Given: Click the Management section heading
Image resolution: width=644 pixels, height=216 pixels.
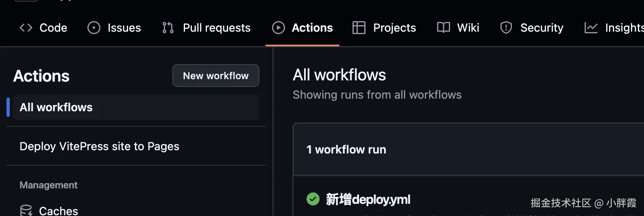Looking at the screenshot, I should (x=48, y=185).
